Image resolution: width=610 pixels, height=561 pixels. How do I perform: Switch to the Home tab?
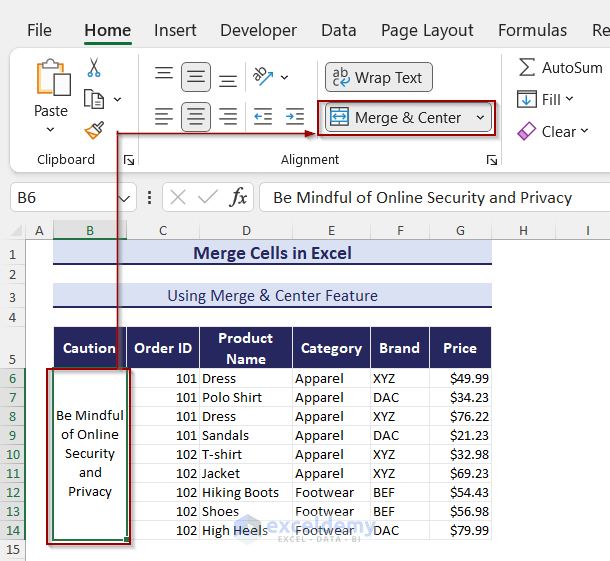[107, 30]
